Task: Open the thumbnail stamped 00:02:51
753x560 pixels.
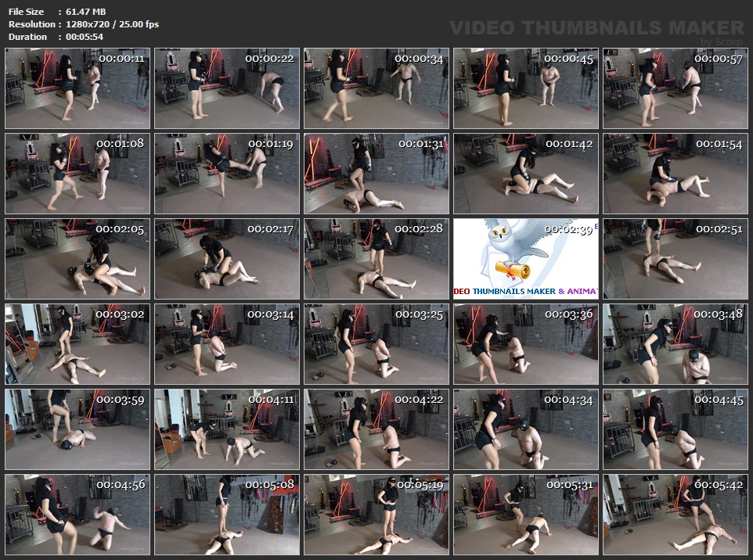Action: point(676,259)
